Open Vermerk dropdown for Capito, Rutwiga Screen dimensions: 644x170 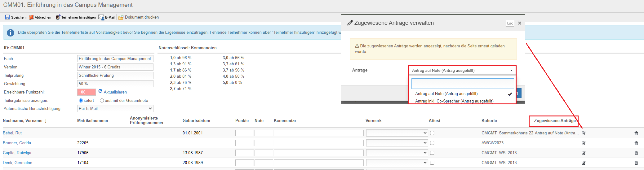click(397, 153)
